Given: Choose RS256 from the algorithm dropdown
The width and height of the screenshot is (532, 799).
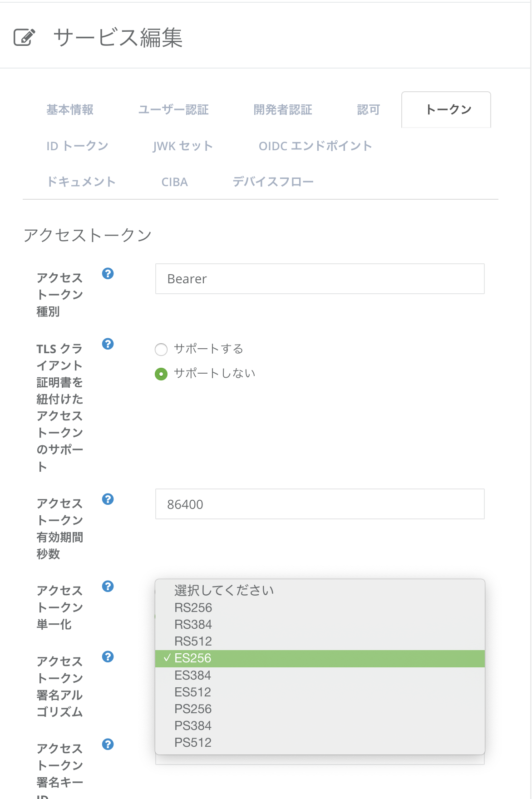Looking at the screenshot, I should pos(193,607).
